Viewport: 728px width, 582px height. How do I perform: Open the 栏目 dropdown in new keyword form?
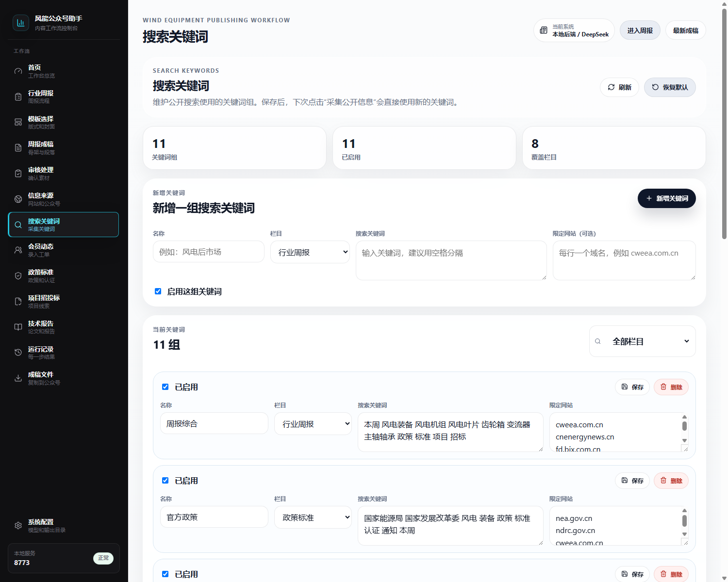[310, 252]
